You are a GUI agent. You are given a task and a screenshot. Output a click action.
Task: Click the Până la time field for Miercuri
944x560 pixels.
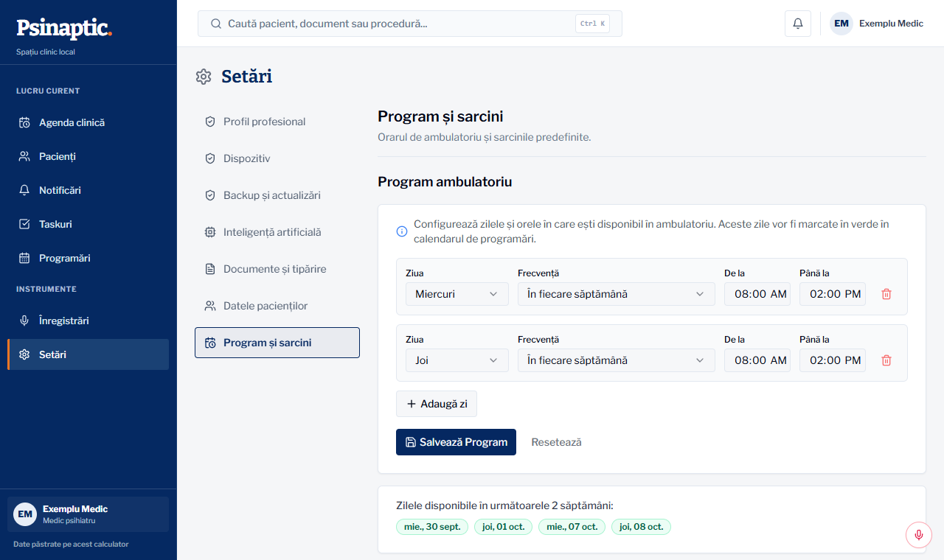click(x=833, y=294)
